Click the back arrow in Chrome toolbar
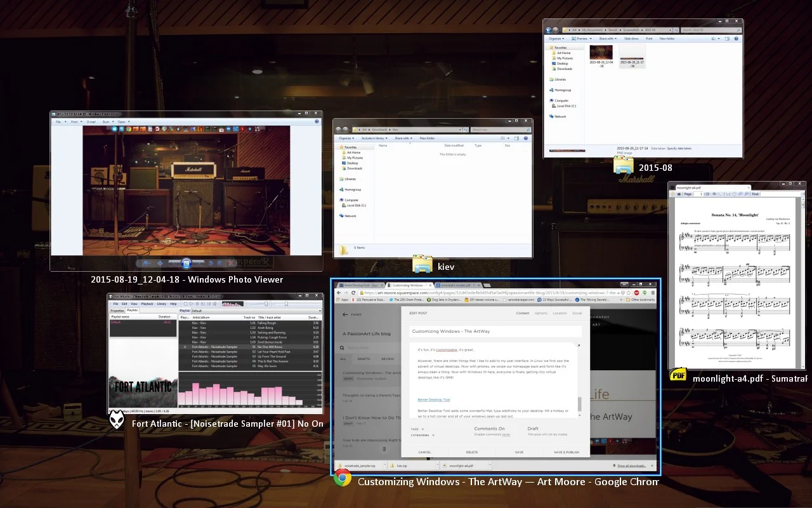Viewport: 812px width, 508px height. [x=338, y=293]
